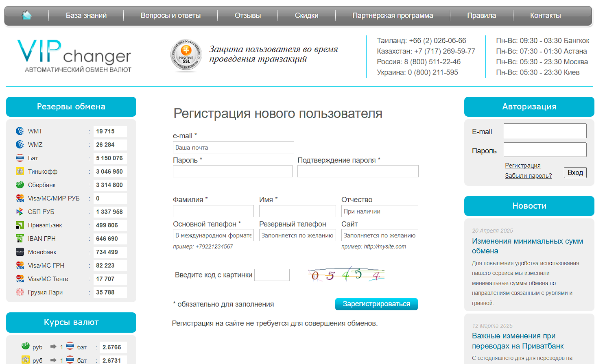The width and height of the screenshot is (605, 364).
Task: Focus the Основной телефон field
Action: pyautogui.click(x=213, y=235)
